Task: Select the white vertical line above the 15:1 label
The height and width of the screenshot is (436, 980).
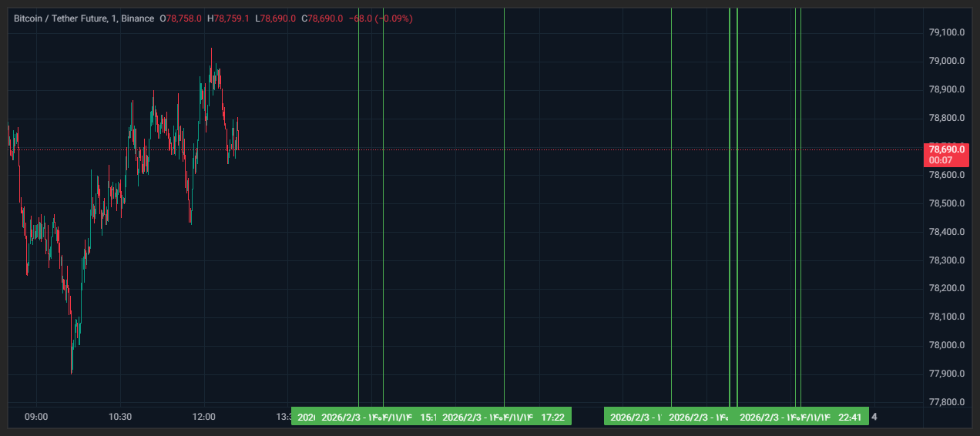Action: [x=383, y=206]
